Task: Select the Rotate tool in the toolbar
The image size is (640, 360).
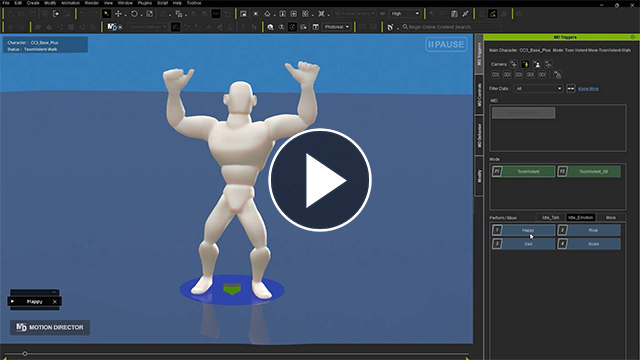Action: 134,14
